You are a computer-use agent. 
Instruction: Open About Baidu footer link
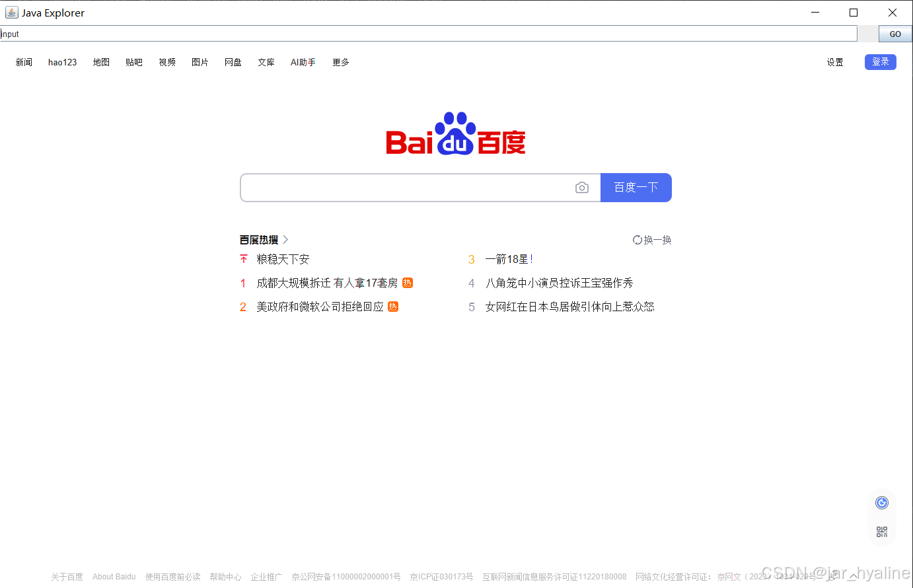click(x=114, y=577)
